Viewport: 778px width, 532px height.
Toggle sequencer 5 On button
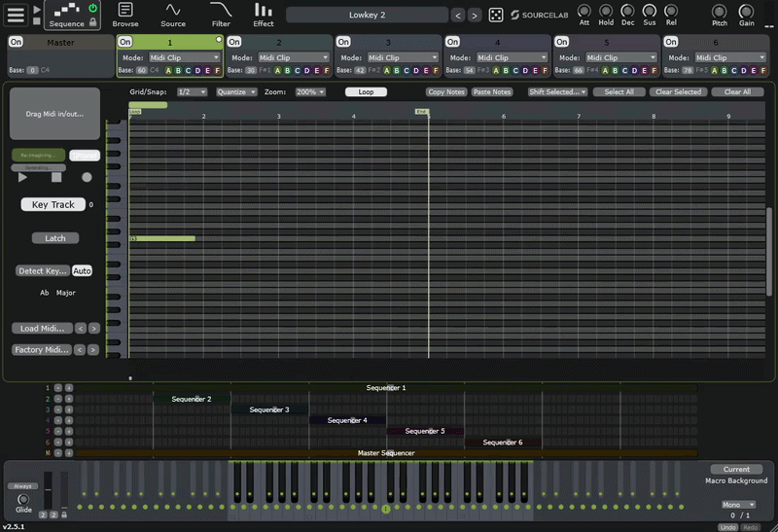coord(562,42)
